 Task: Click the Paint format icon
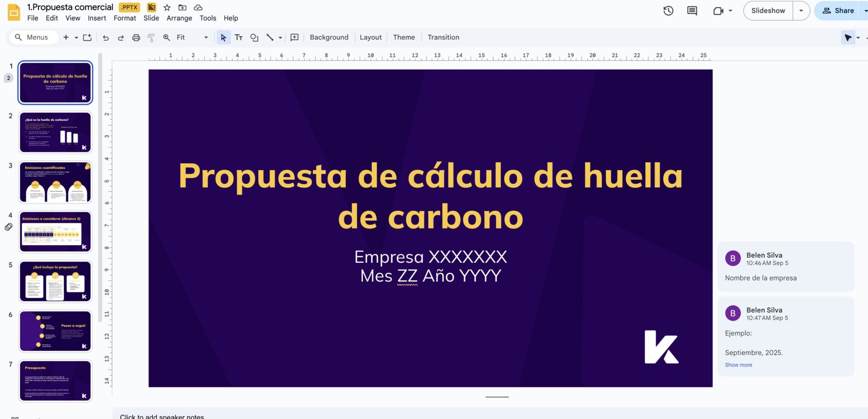point(151,38)
